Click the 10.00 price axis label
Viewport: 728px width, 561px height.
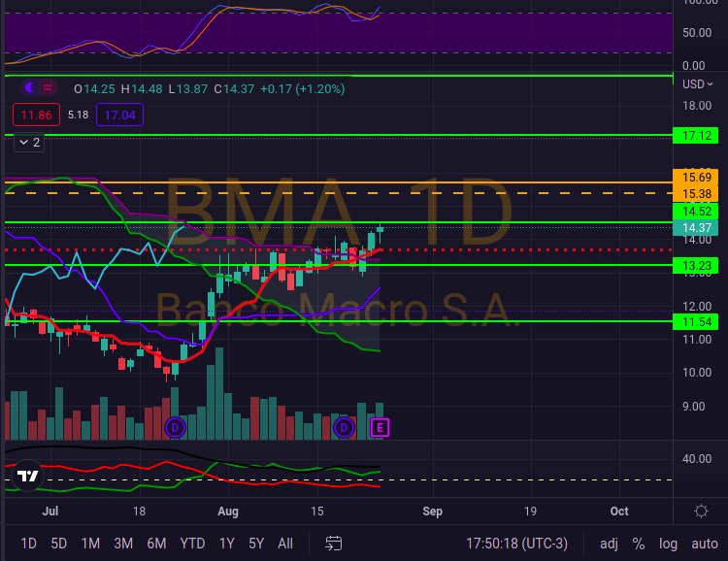tap(697, 373)
